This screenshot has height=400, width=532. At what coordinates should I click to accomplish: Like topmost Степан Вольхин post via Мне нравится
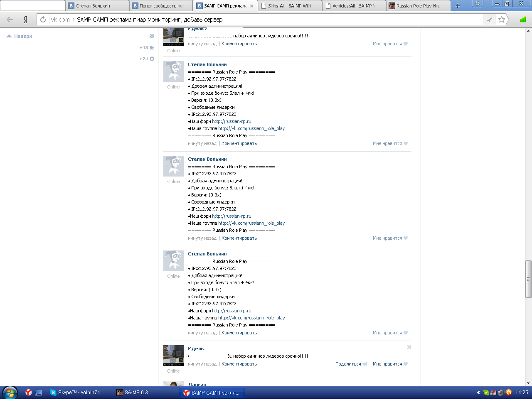[390, 143]
